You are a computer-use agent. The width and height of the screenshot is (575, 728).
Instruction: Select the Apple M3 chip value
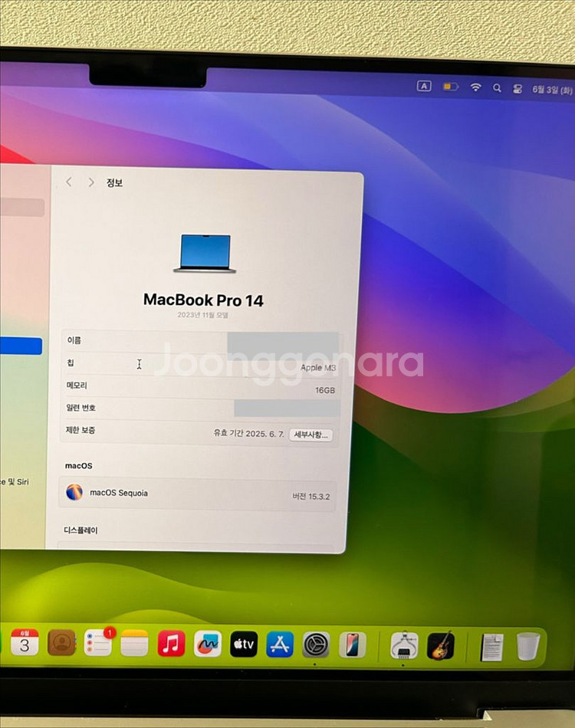coord(318,368)
